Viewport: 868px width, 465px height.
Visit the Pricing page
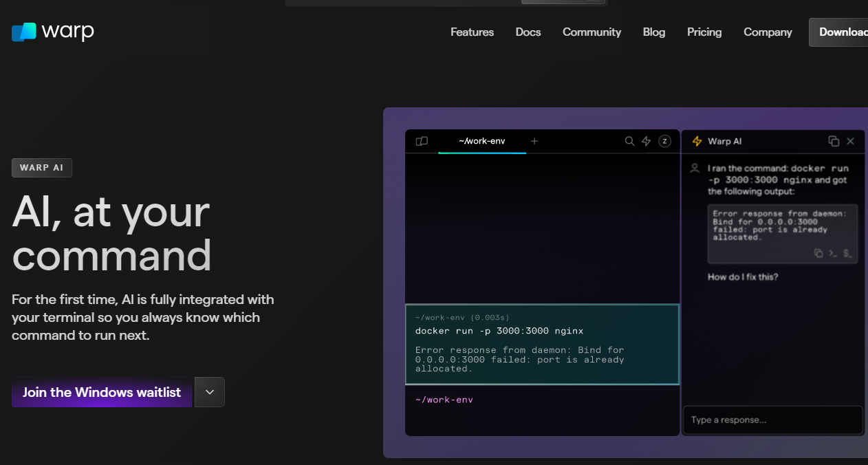click(704, 32)
